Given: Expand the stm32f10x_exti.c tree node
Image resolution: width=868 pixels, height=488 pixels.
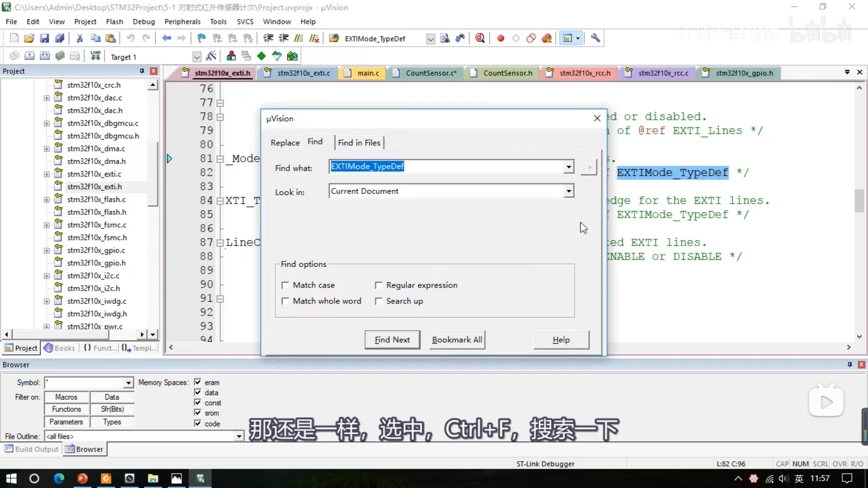Looking at the screenshot, I should [x=46, y=174].
